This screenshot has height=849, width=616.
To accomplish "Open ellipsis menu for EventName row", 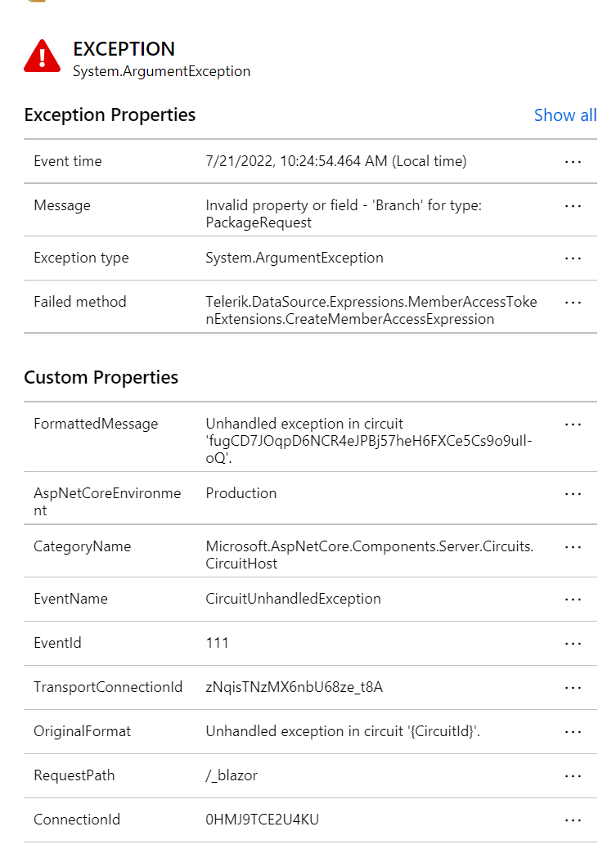I will (573, 600).
